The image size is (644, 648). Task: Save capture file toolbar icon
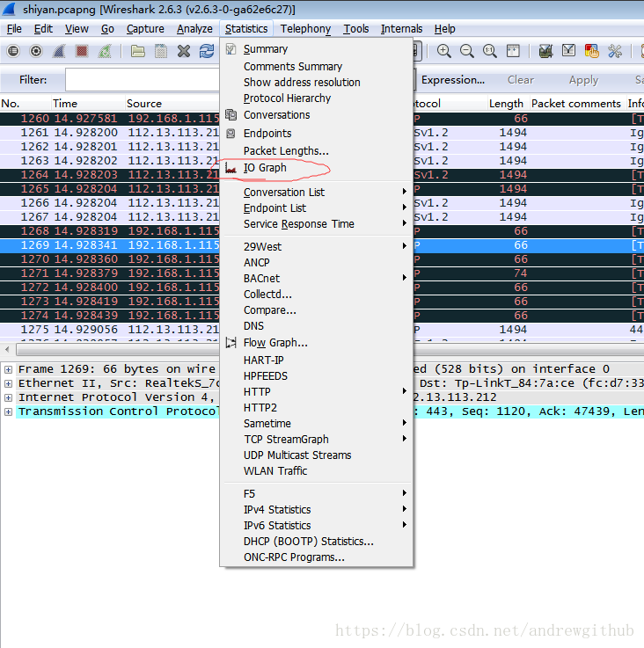pyautogui.click(x=161, y=51)
